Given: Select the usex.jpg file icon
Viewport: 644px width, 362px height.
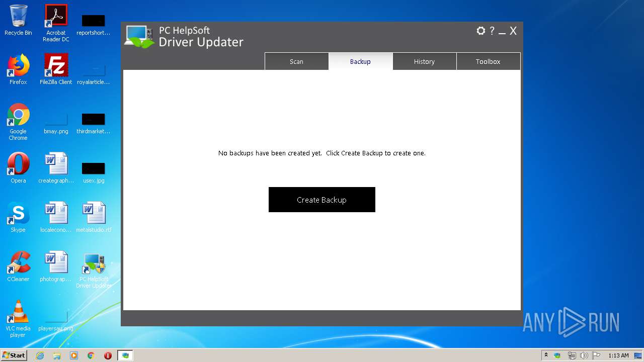Looking at the screenshot, I should (94, 173).
